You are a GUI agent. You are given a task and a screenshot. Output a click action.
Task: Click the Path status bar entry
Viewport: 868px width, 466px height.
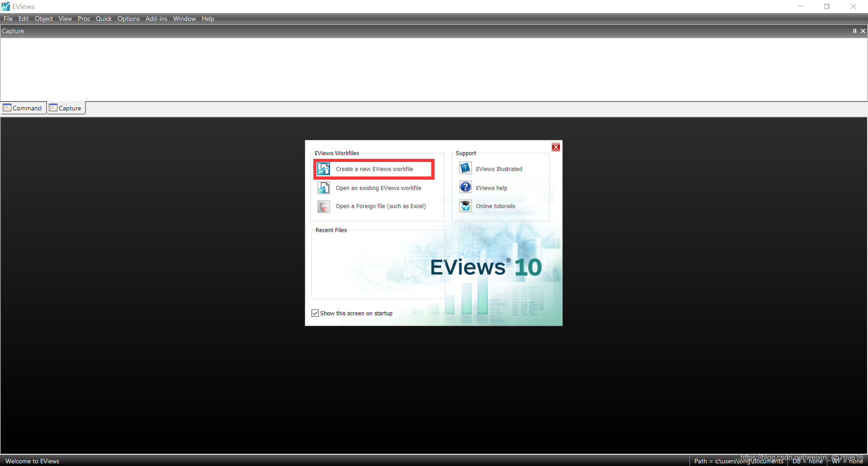pyautogui.click(x=739, y=461)
